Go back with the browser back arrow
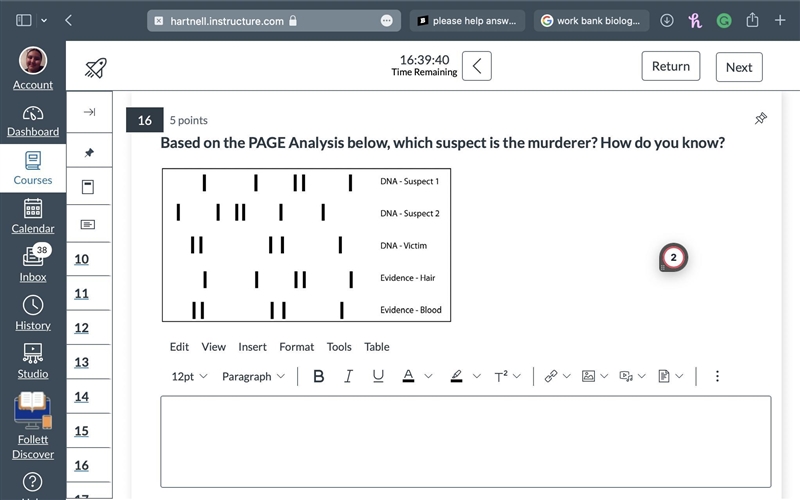Viewport: 800px width, 500px height. coord(68,20)
